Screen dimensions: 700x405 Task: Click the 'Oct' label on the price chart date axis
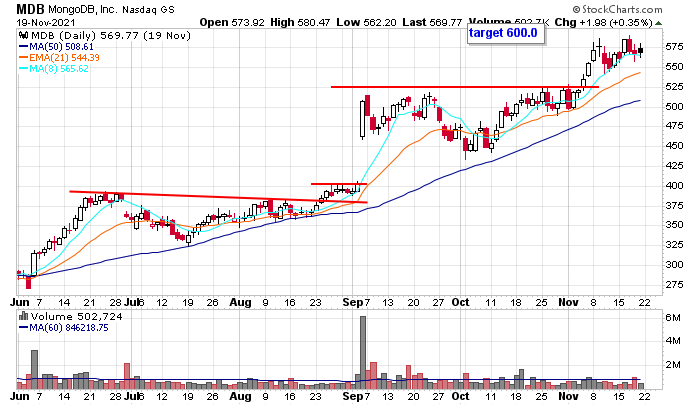pyautogui.click(x=460, y=302)
